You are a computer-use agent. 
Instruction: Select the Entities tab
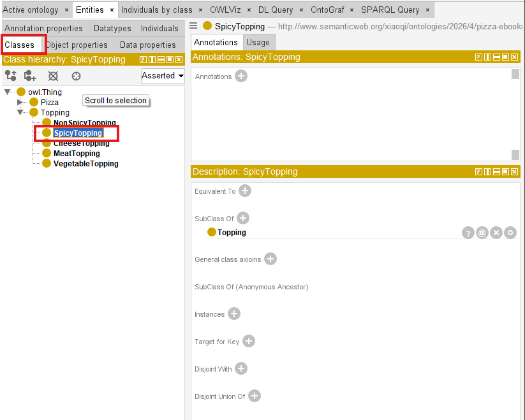coord(90,10)
